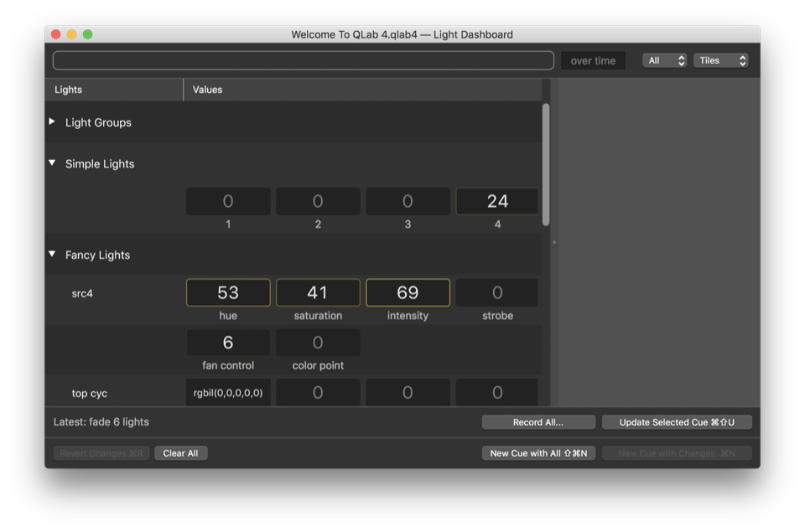Image resolution: width=805 pixels, height=532 pixels.
Task: Click the over time field
Action: point(593,60)
